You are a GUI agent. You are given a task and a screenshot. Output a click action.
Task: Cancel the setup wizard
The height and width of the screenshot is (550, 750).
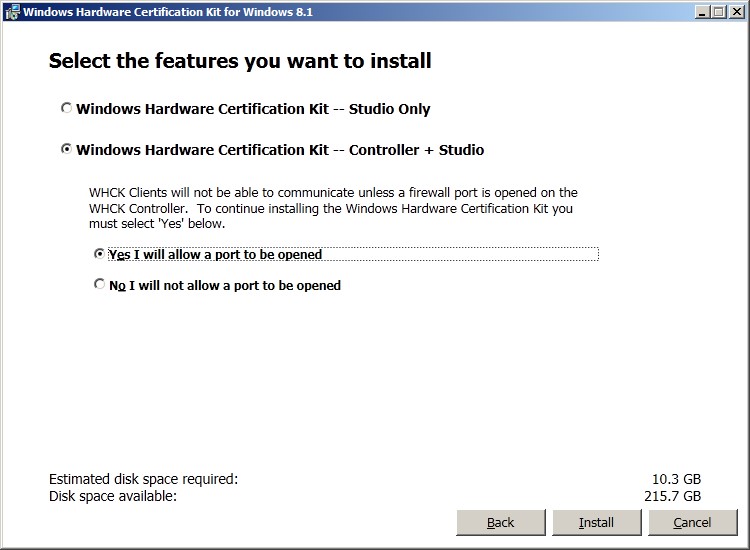coord(693,522)
